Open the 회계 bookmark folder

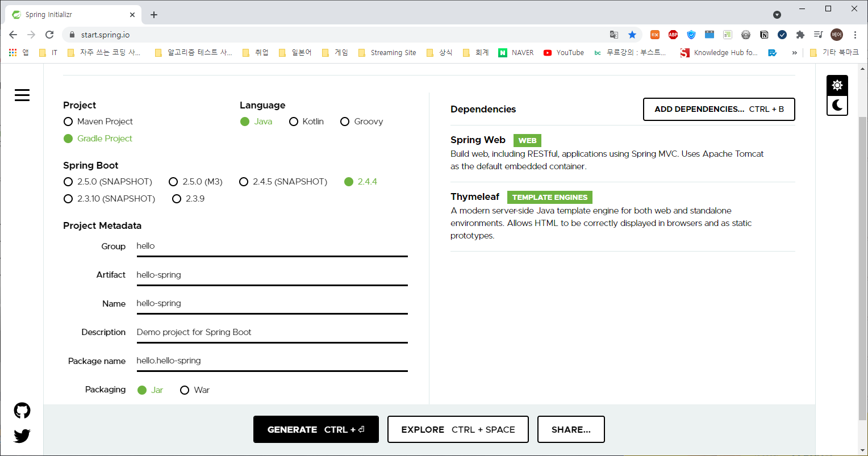click(x=475, y=52)
